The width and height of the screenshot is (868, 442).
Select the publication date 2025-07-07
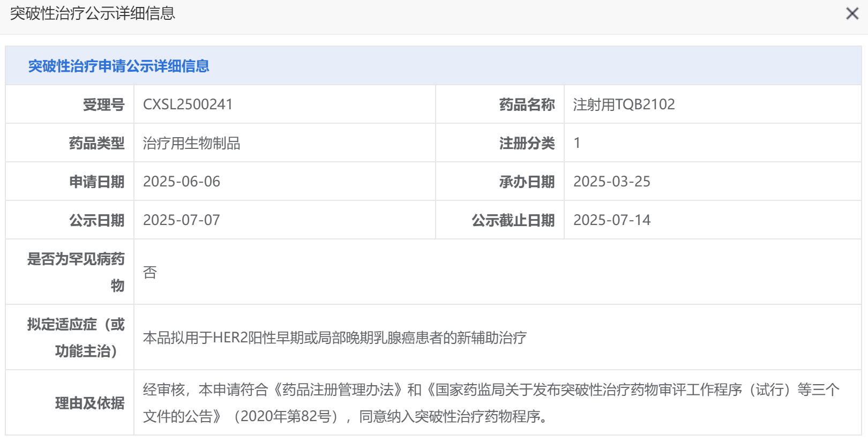[182, 220]
